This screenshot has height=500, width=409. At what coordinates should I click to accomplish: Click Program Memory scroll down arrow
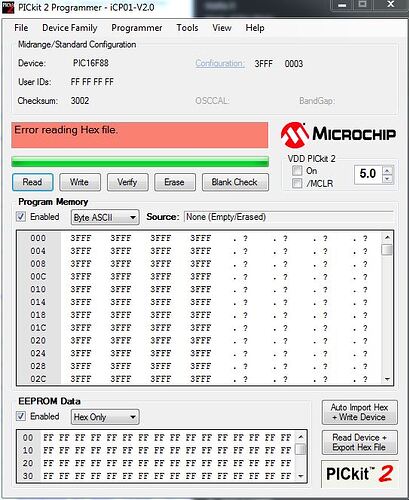[x=387, y=379]
